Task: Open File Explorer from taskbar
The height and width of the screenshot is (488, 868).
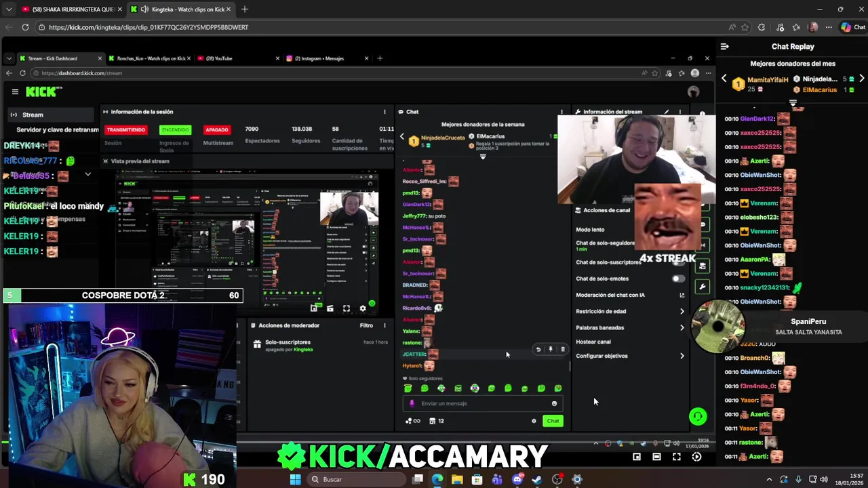Action: click(x=457, y=479)
